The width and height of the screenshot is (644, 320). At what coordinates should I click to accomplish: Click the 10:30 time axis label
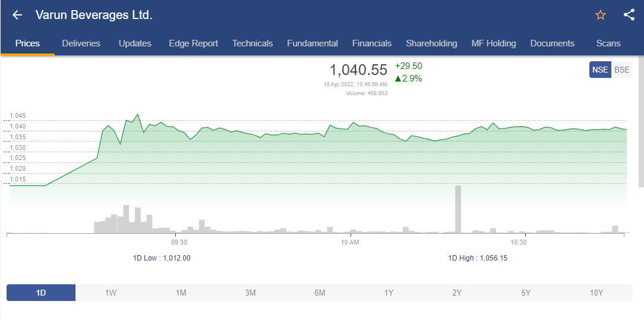pos(518,242)
